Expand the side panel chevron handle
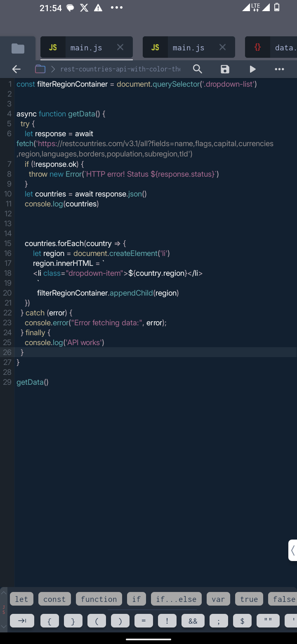 tap(292, 550)
